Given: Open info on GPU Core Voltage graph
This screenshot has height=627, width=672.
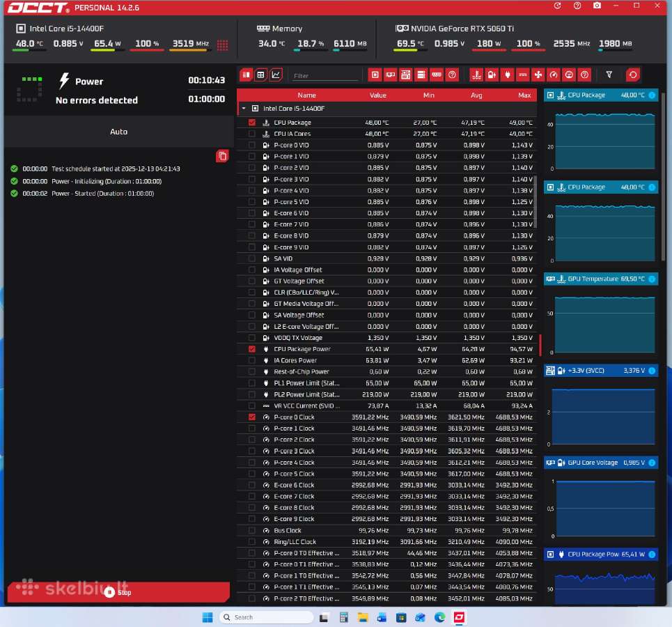Looking at the screenshot, I should (652, 463).
